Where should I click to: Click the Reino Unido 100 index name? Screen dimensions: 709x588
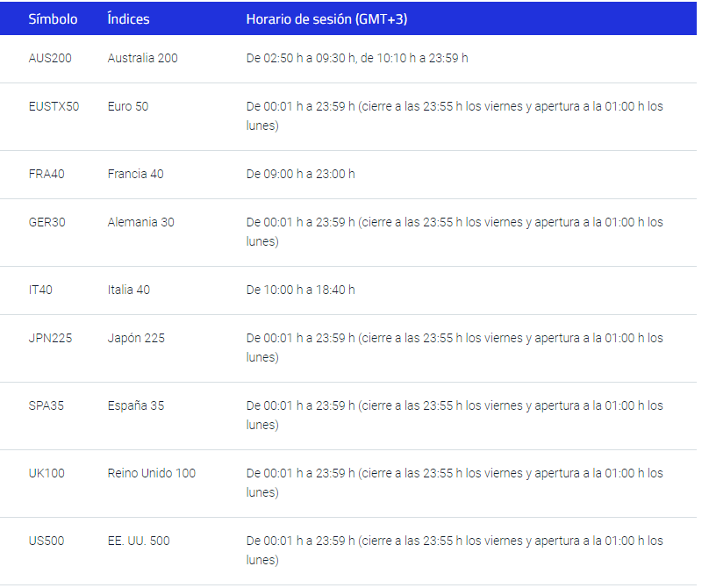(x=152, y=474)
